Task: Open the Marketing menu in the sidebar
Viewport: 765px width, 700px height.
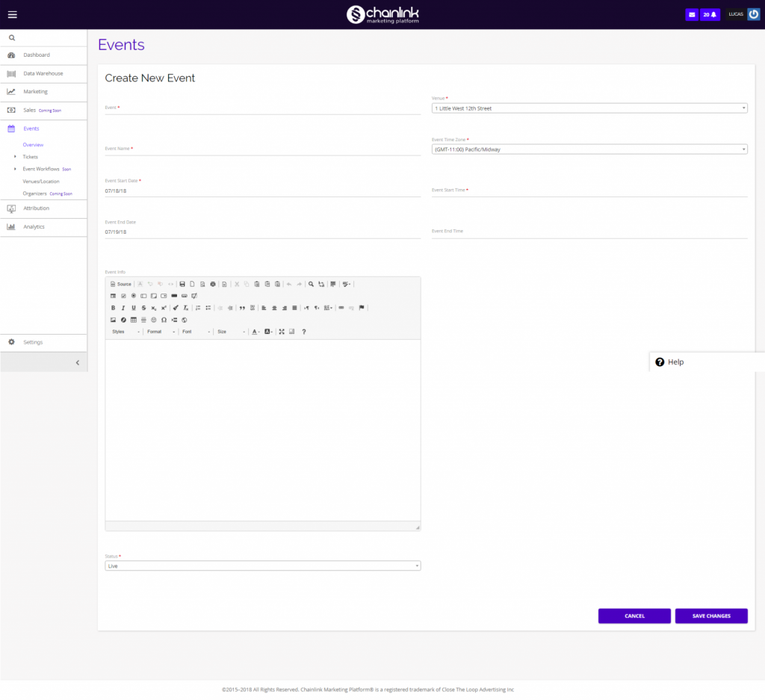Action: click(36, 91)
